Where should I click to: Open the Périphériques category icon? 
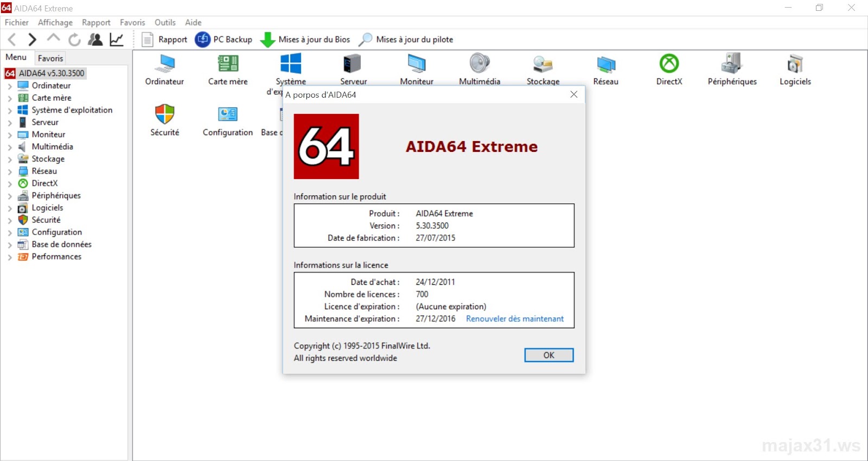(x=732, y=69)
